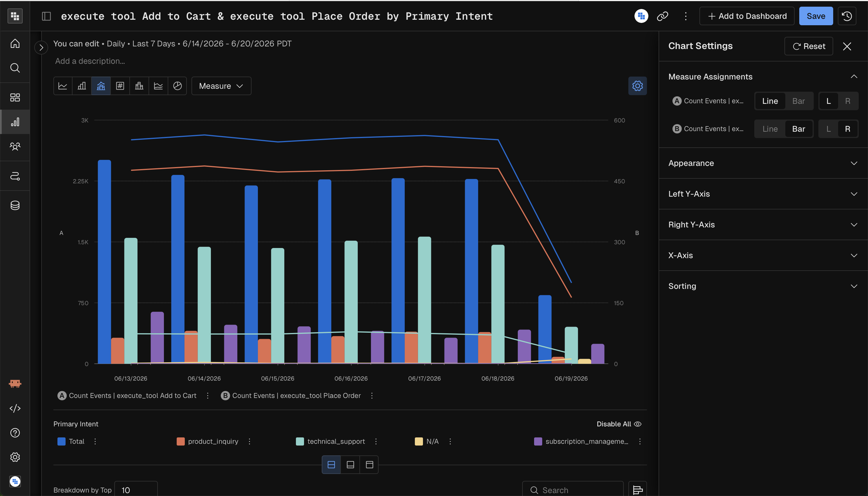Click the Total blue color swatch

click(x=61, y=441)
